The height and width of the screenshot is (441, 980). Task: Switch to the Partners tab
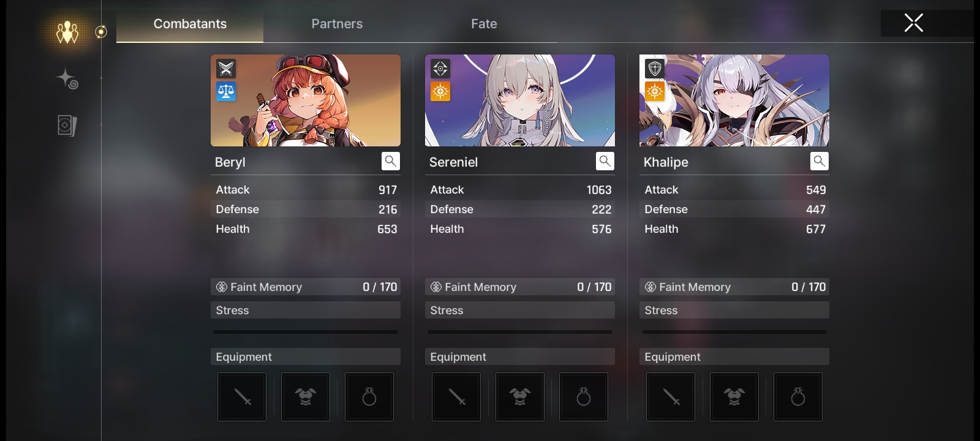337,24
